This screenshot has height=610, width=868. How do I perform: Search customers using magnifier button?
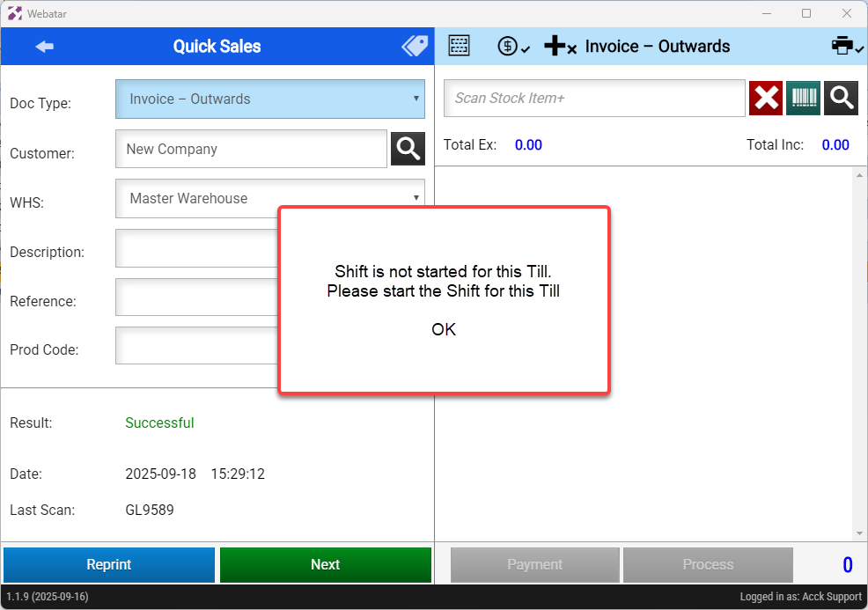408,149
